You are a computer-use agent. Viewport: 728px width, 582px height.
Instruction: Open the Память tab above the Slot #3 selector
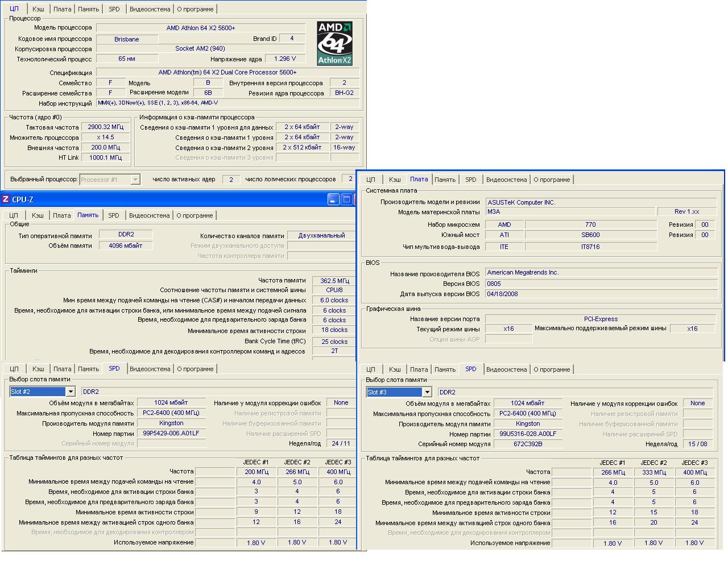coord(445,369)
